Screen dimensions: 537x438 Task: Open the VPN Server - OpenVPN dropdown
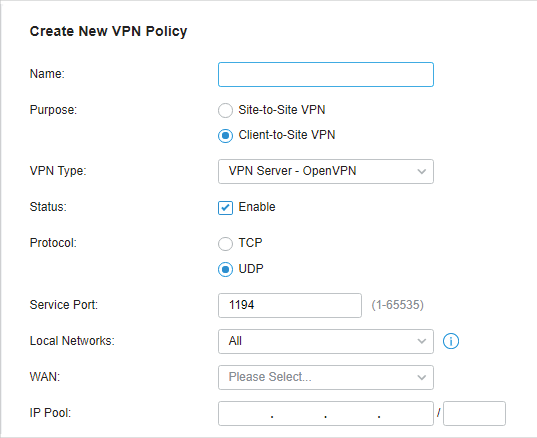326,171
